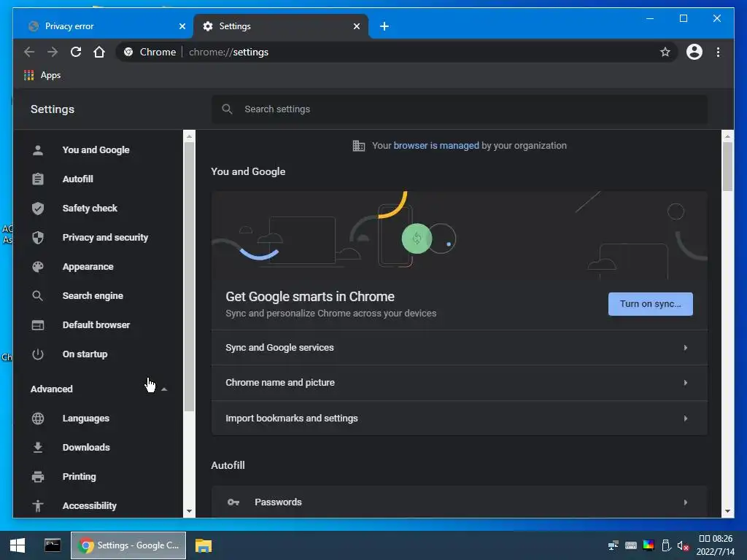747x560 pixels.
Task: Click the Printing printer icon
Action: (x=38, y=477)
